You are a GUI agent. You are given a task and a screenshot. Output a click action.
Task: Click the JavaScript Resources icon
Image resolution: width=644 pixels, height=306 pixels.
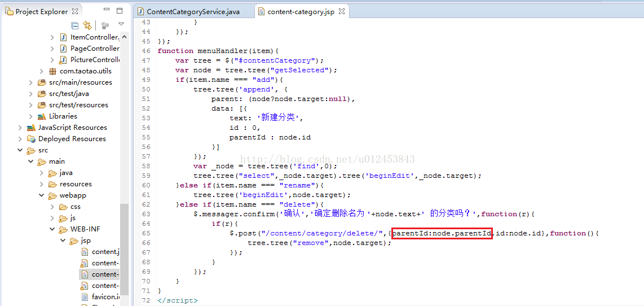pos(31,128)
